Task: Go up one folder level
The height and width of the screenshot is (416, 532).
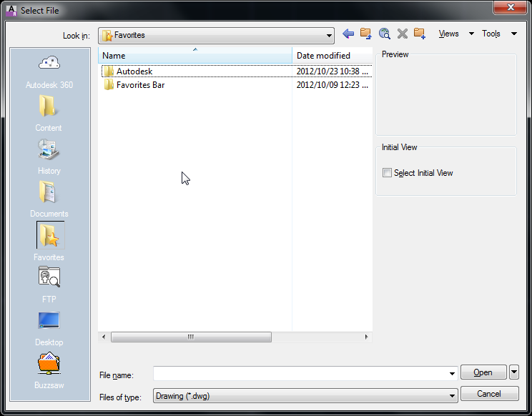Action: (366, 34)
